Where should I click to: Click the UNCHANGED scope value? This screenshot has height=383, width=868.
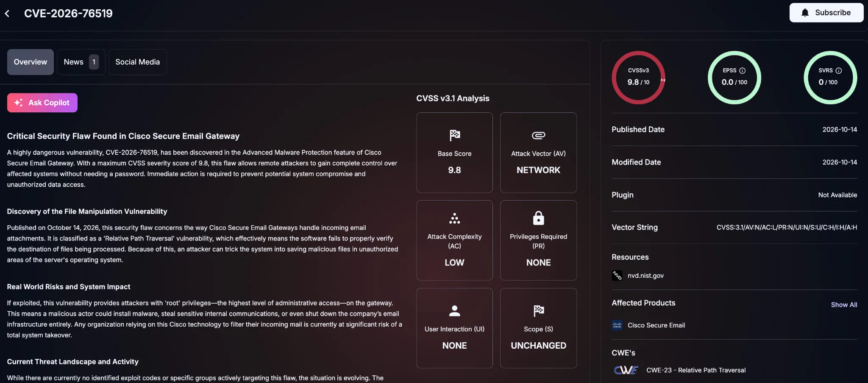(538, 346)
